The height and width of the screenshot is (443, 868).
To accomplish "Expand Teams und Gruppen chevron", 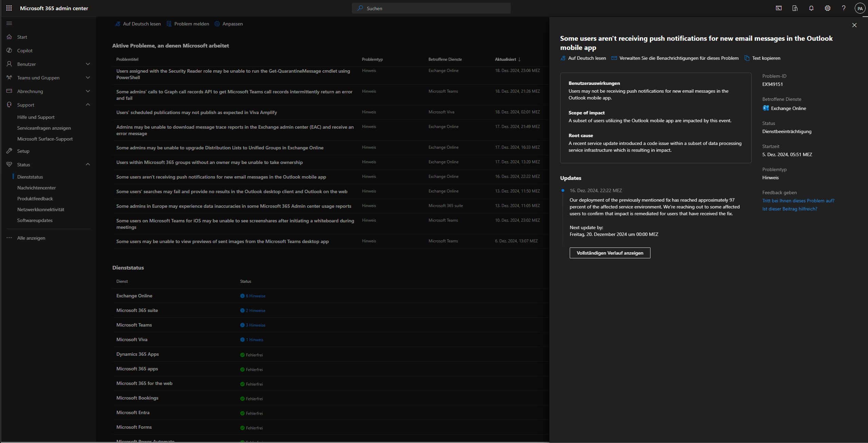I will point(88,78).
